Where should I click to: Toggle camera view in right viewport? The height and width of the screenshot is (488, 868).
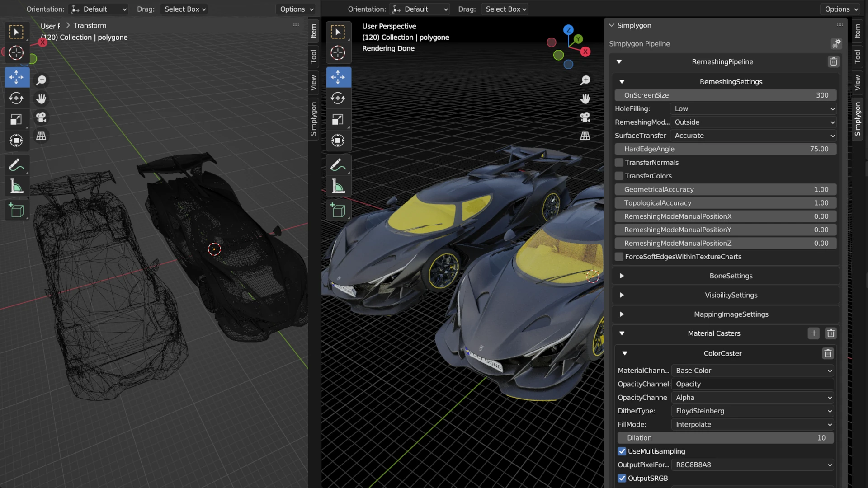tap(585, 117)
